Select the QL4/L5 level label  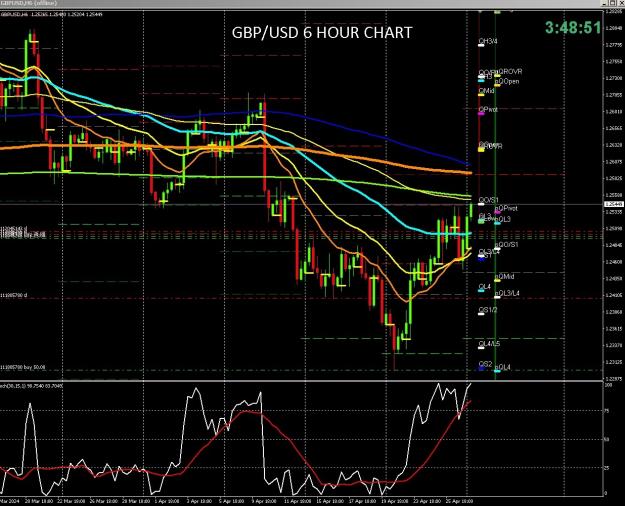click(x=489, y=344)
